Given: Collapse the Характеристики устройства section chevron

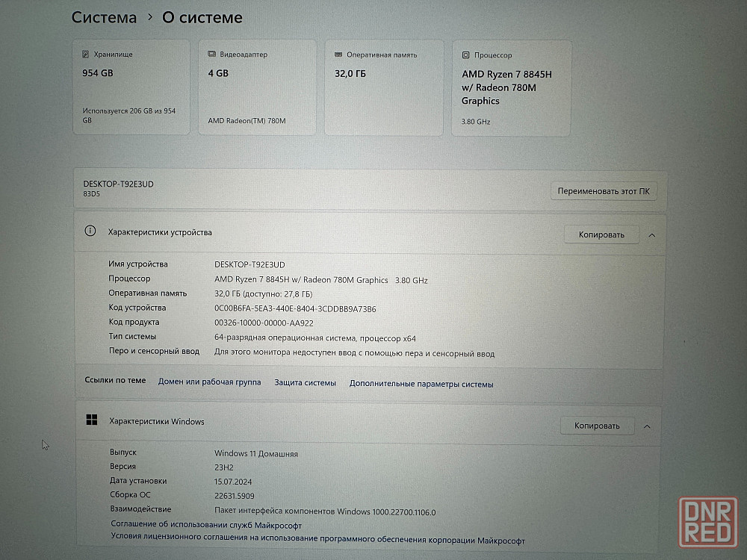Looking at the screenshot, I should pyautogui.click(x=651, y=234).
